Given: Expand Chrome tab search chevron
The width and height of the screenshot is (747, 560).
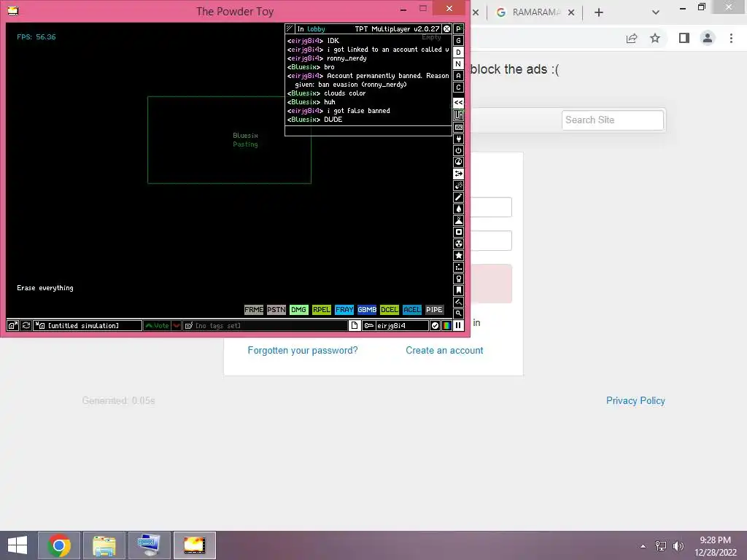Looking at the screenshot, I should pyautogui.click(x=656, y=12).
